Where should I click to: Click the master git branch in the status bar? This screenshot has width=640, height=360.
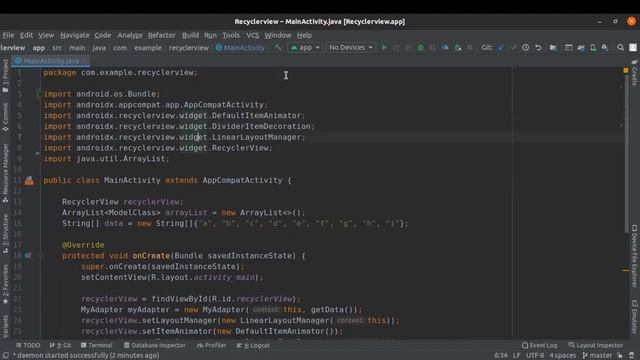(597, 356)
